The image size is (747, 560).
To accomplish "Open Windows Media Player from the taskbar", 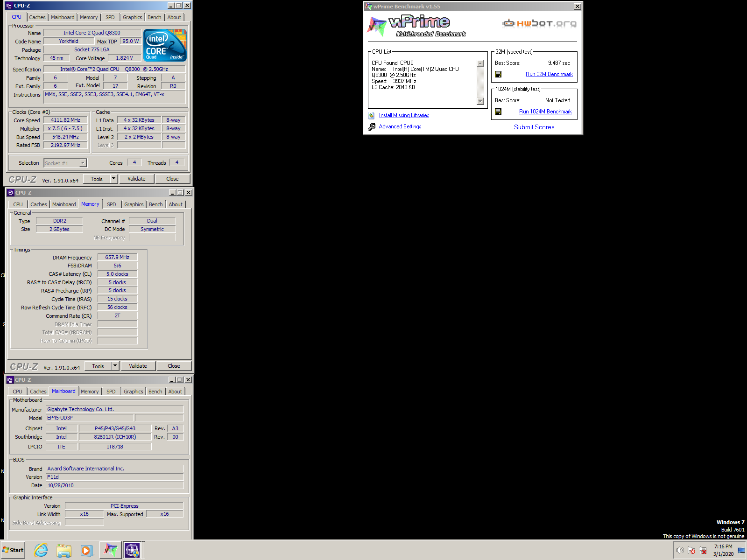I will [x=87, y=550].
